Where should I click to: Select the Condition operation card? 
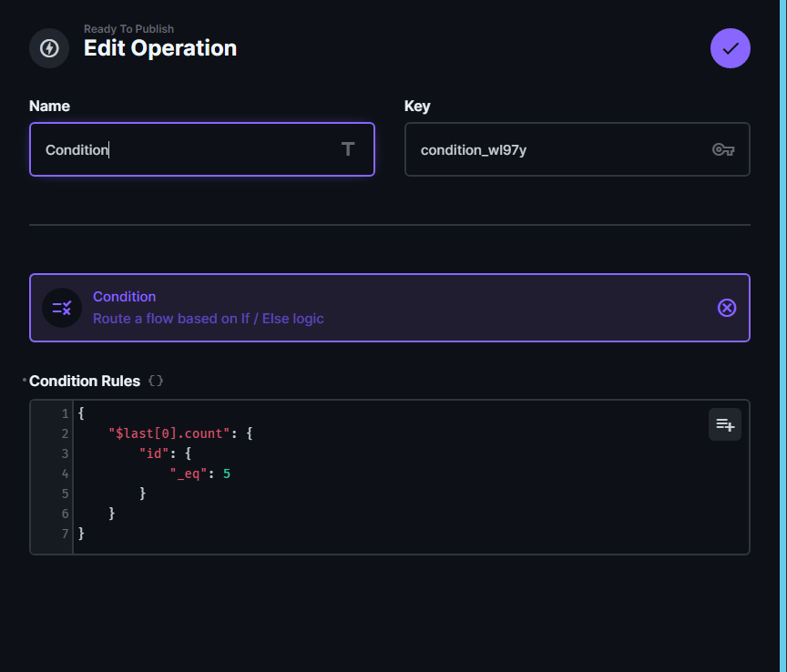click(390, 308)
